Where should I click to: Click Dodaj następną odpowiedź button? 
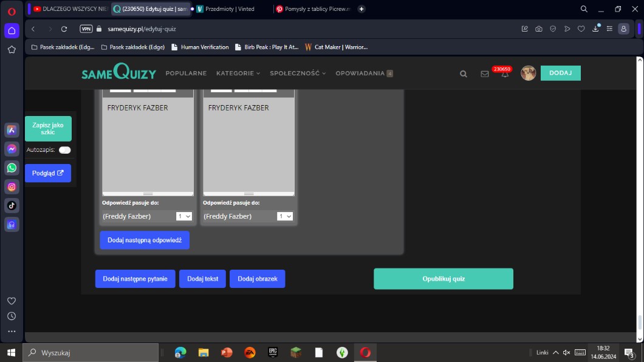coord(145,240)
